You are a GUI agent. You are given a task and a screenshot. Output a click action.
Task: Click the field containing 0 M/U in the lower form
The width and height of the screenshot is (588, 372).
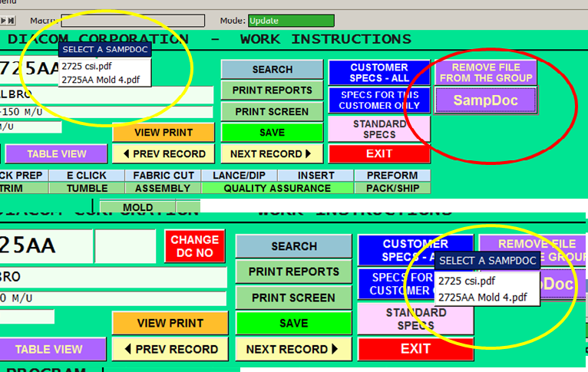(113, 298)
